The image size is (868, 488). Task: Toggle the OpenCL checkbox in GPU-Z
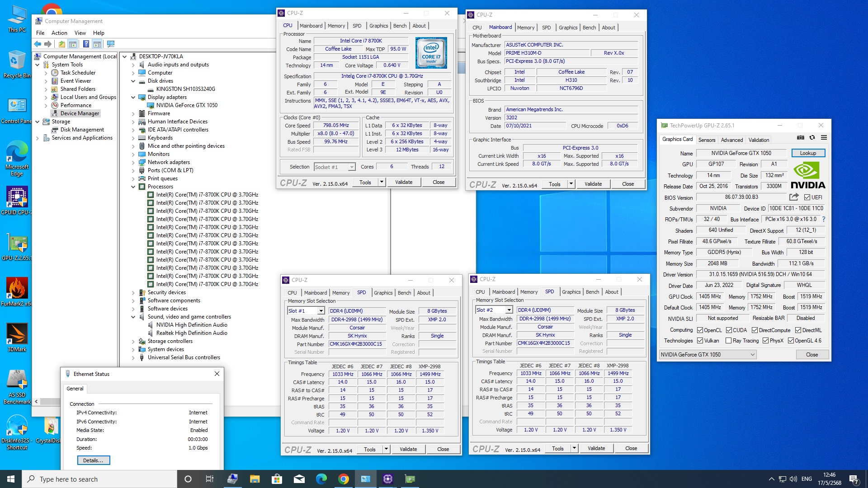click(700, 330)
